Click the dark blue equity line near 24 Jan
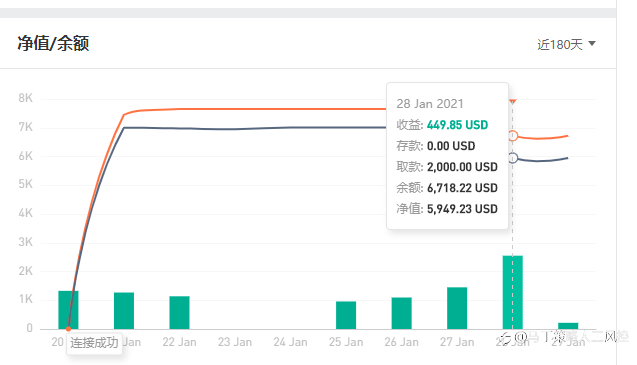Image resolution: width=637 pixels, height=365 pixels. pos(290,127)
